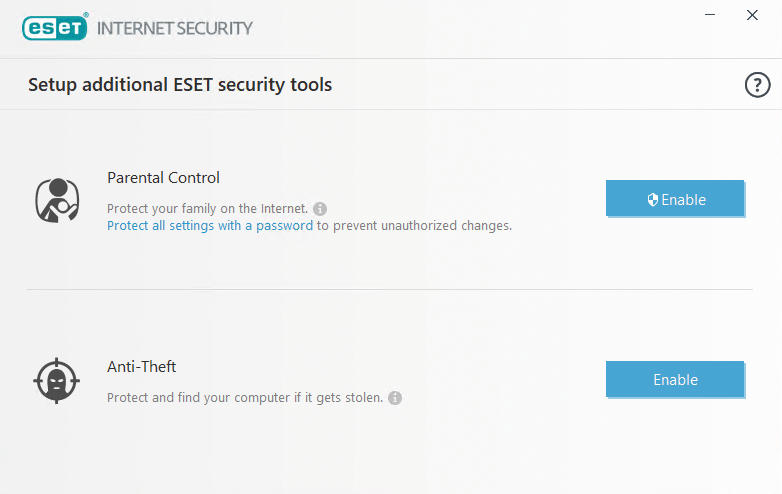Click the shield icon in Parental Control's Enable button
782x494 pixels.
tap(652, 199)
